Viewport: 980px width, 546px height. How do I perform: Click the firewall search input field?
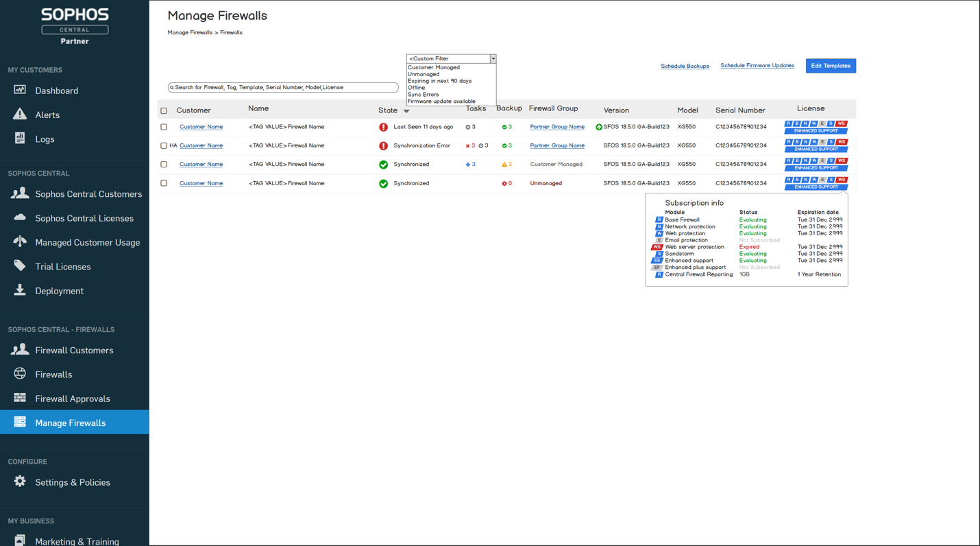283,88
